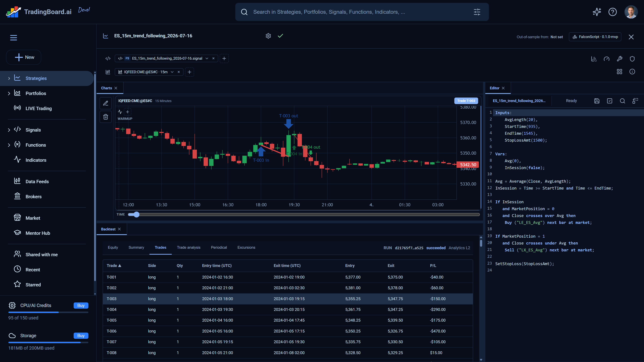Select the Charts panel tab
This screenshot has width=644, height=362.
(x=106, y=88)
